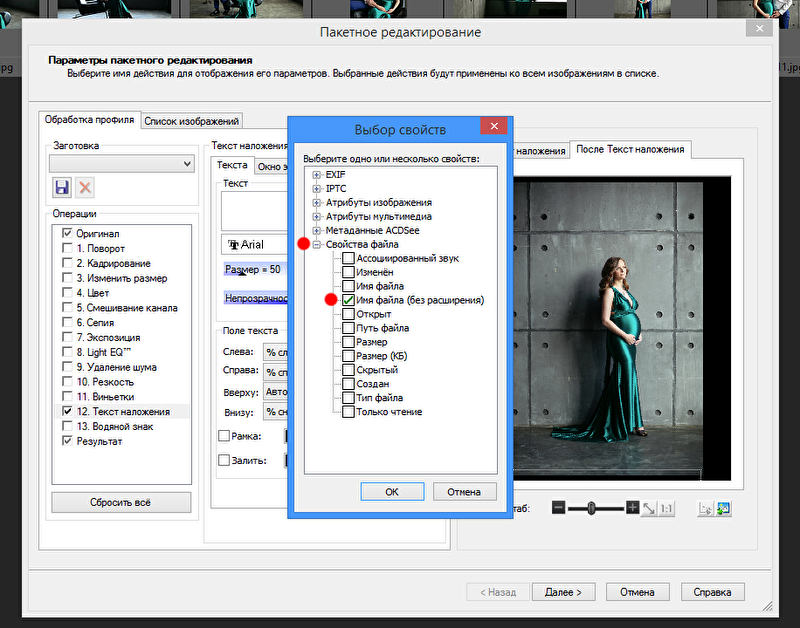Viewport: 800px width, 628px height.
Task: Click the Сбросить всё button
Action: coord(120,501)
